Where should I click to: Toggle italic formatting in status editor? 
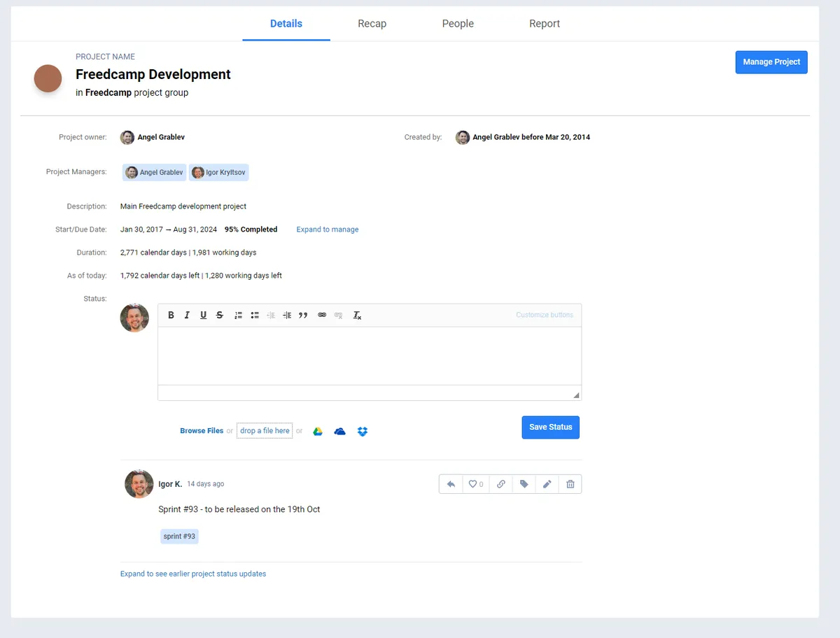[187, 316]
